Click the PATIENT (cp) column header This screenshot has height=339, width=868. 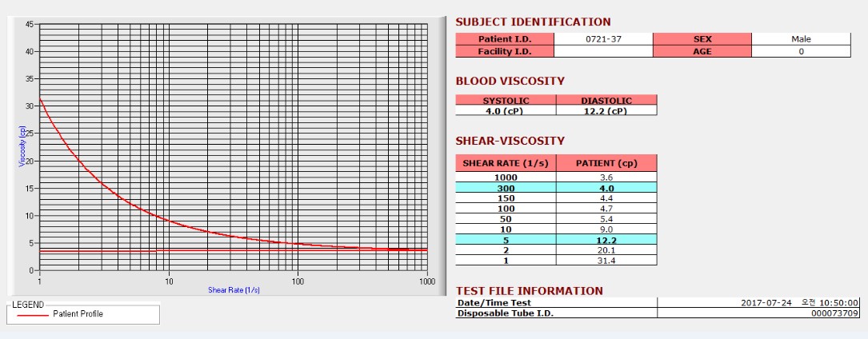(606, 163)
